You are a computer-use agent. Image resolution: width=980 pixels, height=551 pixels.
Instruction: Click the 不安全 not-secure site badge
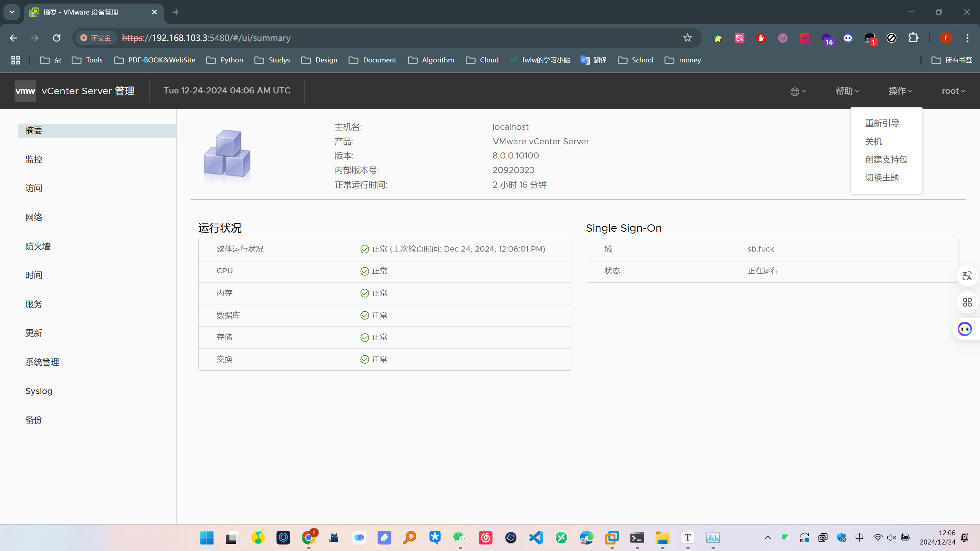click(x=96, y=38)
